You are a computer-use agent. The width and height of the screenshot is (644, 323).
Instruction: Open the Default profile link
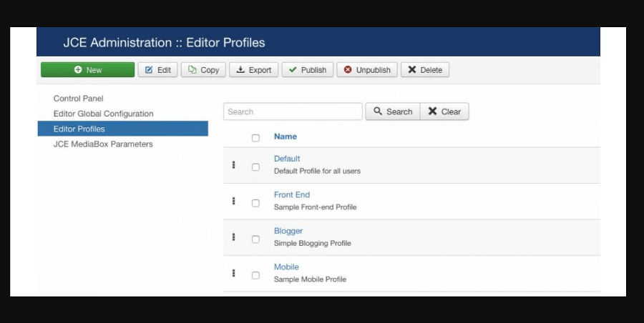coord(287,159)
